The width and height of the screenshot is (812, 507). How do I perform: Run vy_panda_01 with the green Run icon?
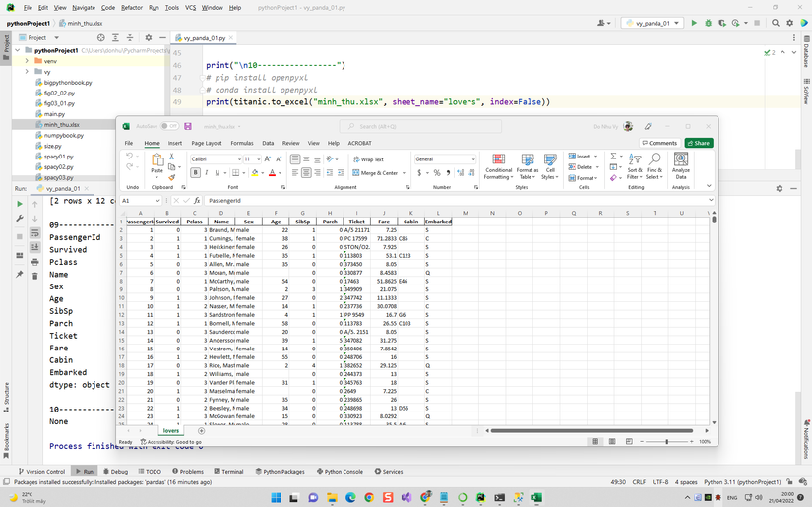pos(694,23)
